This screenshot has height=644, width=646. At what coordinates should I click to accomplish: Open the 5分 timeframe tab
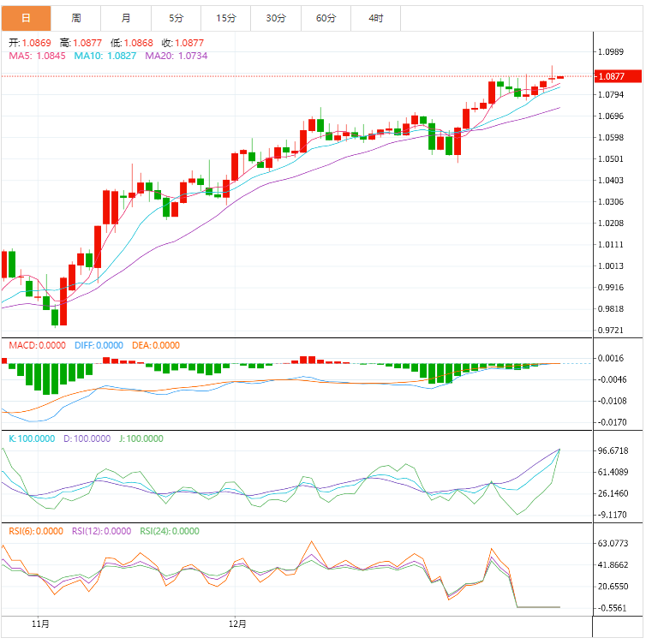pyautogui.click(x=176, y=18)
